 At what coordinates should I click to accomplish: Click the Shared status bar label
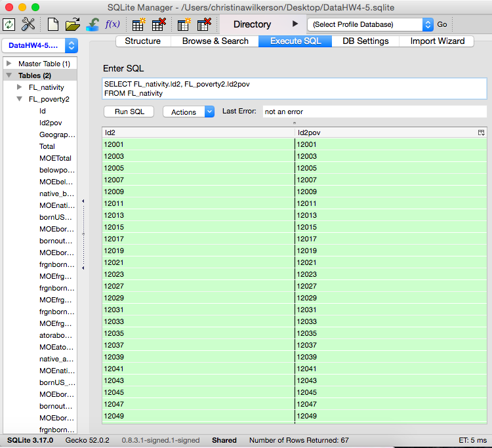[224, 440]
